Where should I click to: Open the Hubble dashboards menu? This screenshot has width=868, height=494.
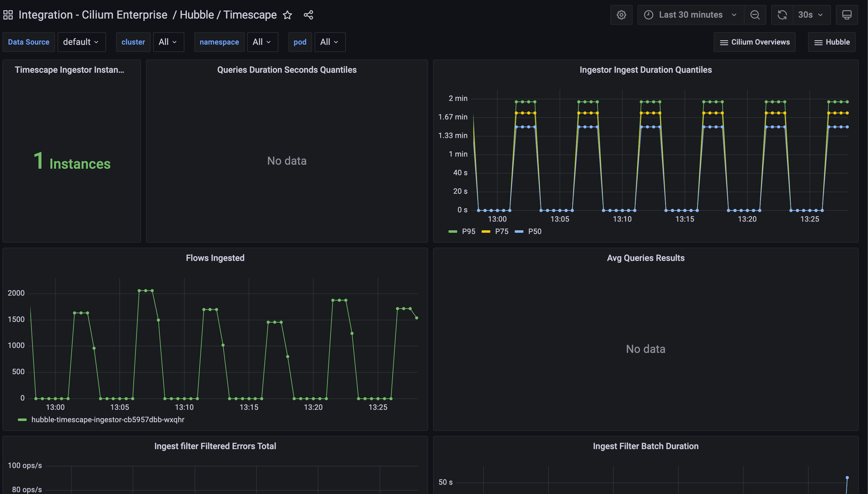pyautogui.click(x=832, y=42)
